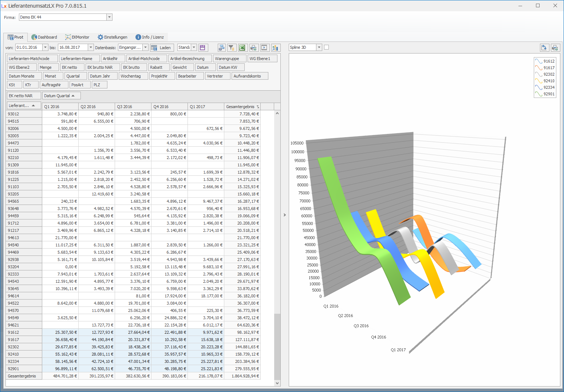Image resolution: width=564 pixels, height=392 pixels.
Task: Rotate the chart axes with swap icon
Action: click(x=544, y=48)
